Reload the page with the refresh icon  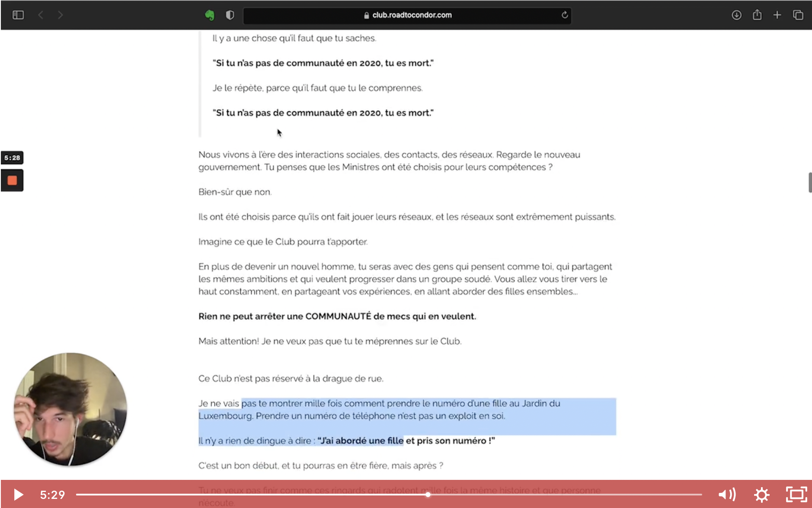tap(564, 15)
